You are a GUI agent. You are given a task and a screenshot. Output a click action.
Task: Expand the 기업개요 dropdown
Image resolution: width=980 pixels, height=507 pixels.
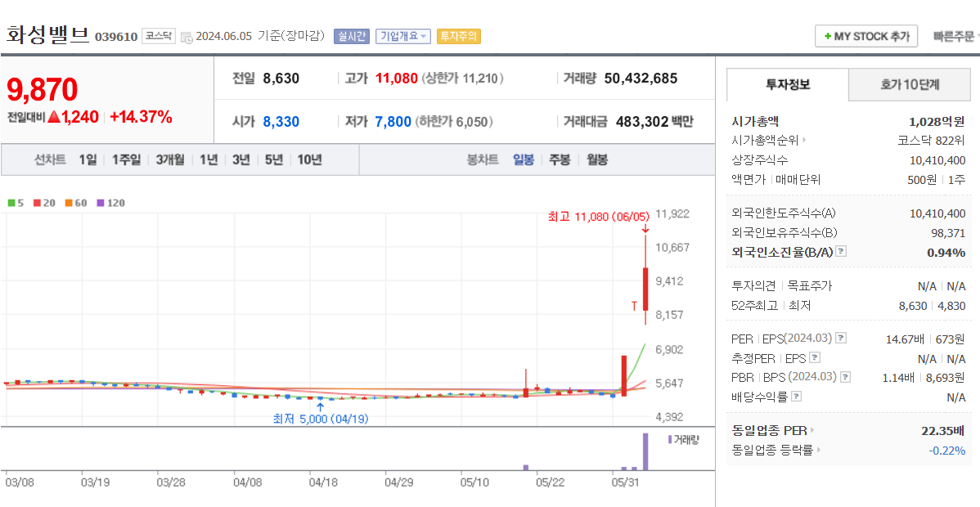[x=403, y=36]
